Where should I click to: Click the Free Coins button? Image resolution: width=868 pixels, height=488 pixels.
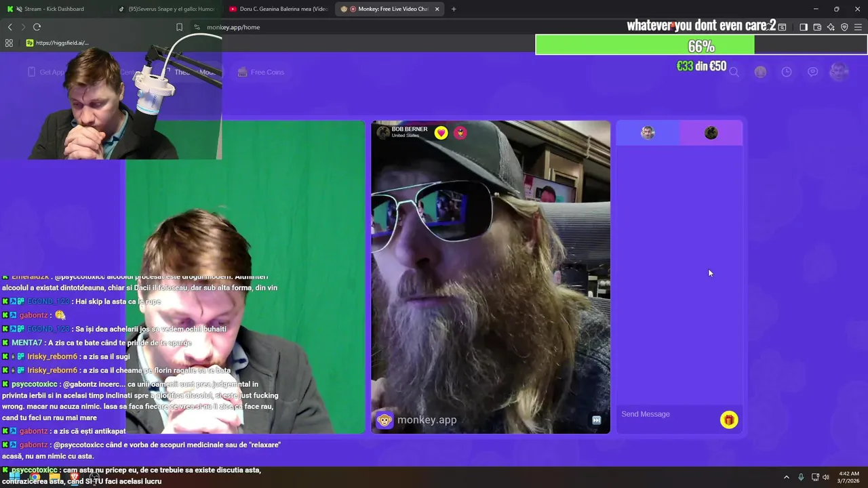[x=261, y=72]
